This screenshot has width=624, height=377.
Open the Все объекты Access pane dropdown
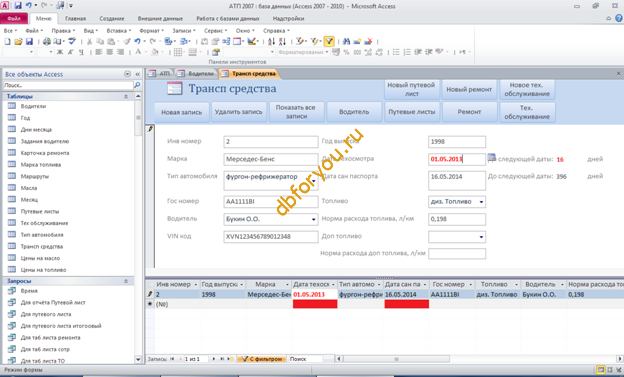coord(127,74)
